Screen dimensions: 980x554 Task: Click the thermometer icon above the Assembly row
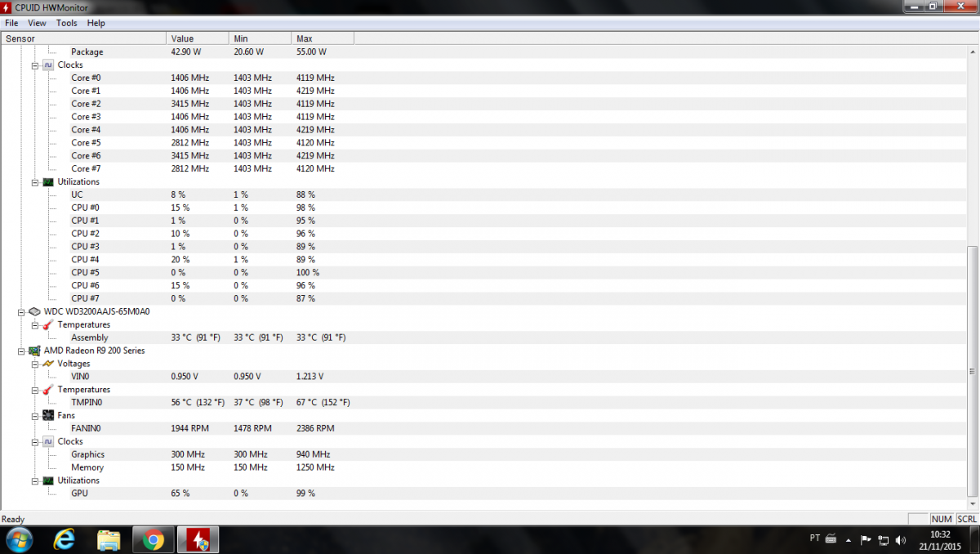coord(48,324)
